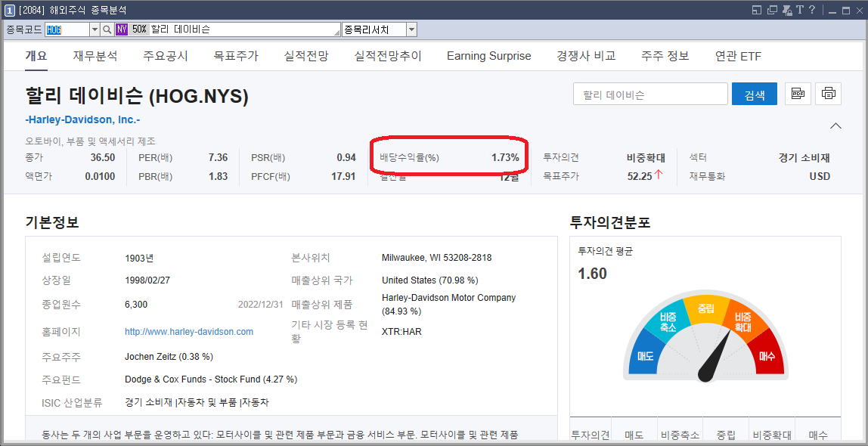Print page with the printer icon
Screen dimensions: 868x446
[828, 94]
